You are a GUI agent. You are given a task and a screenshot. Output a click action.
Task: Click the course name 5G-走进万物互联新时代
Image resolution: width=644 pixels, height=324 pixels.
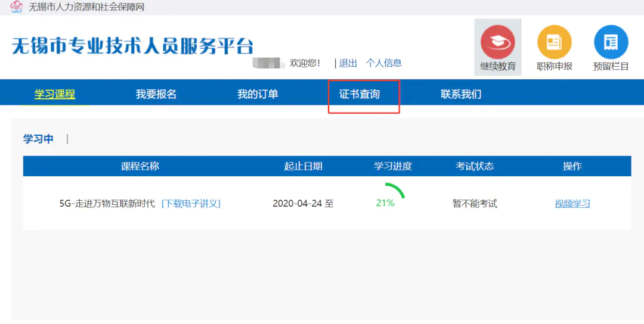(x=107, y=203)
